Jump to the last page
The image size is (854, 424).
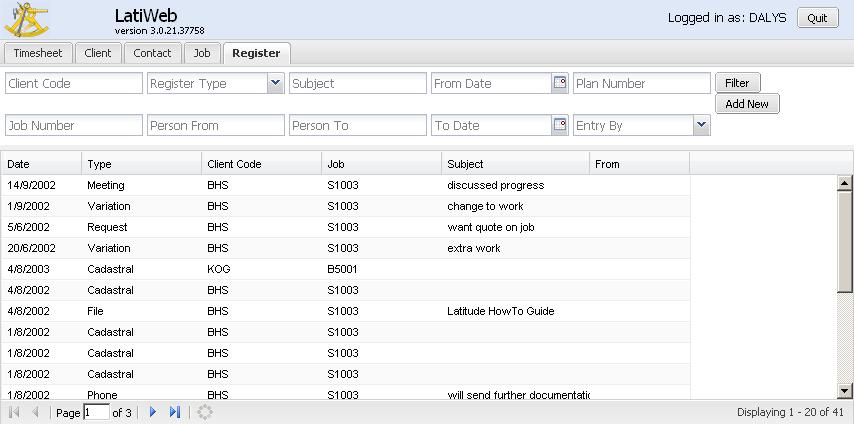(x=175, y=412)
